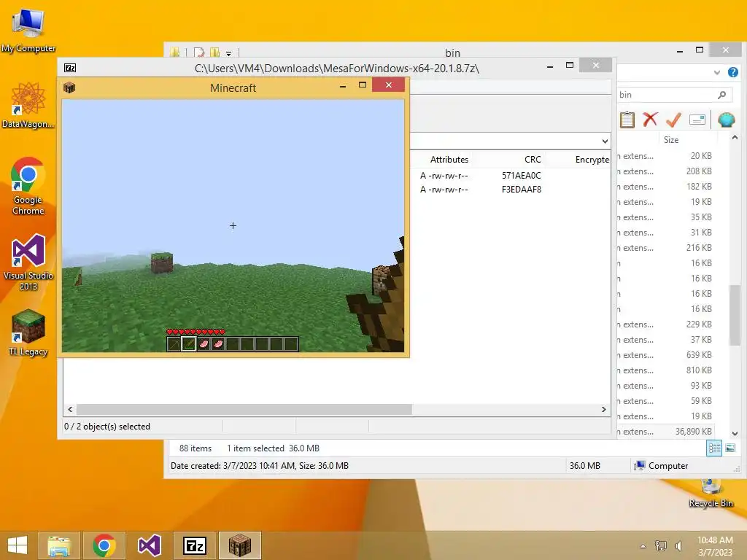Click the file row sized 208 KB
Screen dimensions: 747x560
click(x=665, y=171)
